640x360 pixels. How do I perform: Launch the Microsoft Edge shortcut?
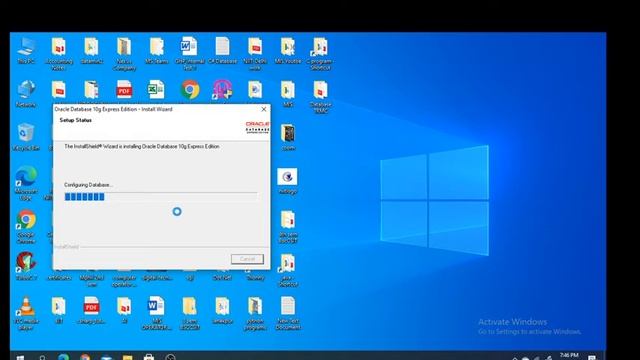click(26, 183)
